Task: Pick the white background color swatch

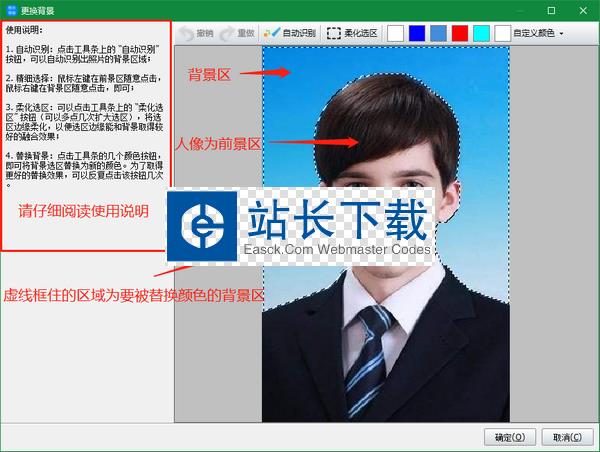Action: coord(396,33)
